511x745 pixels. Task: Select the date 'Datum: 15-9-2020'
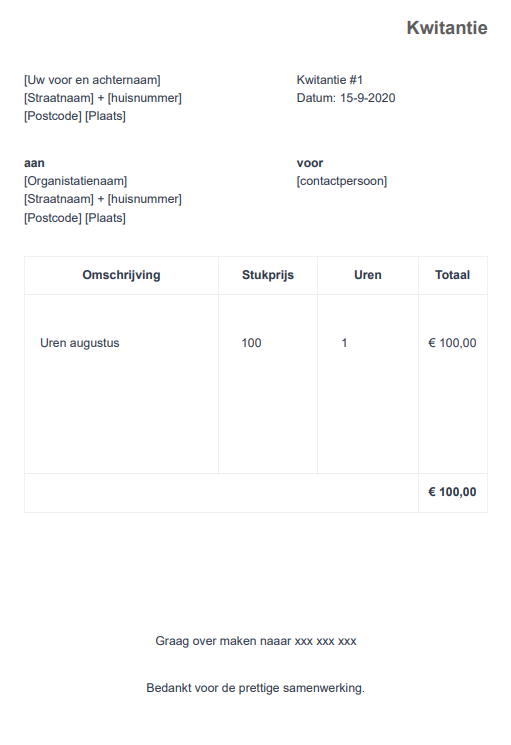(x=346, y=98)
